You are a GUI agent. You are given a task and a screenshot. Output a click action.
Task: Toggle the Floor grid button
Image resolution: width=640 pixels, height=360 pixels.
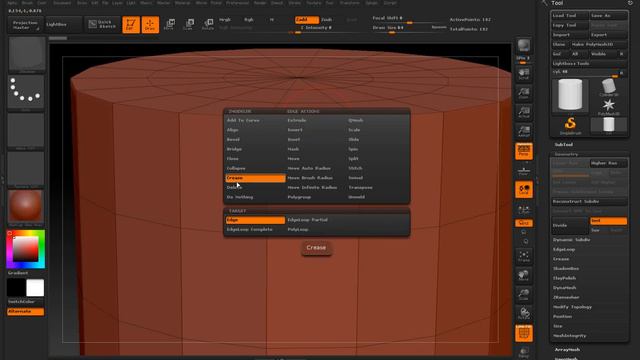pos(524,171)
